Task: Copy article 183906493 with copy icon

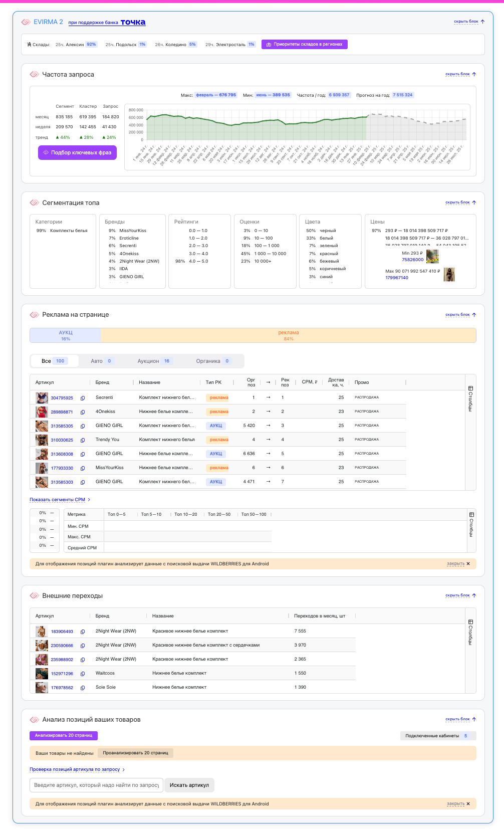Action: click(83, 632)
